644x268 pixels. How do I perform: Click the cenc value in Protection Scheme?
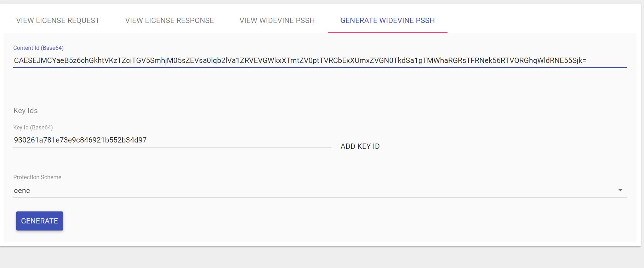pos(22,191)
